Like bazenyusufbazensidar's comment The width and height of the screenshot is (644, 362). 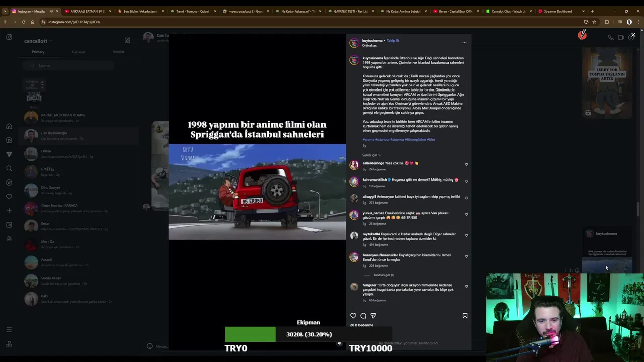(x=466, y=256)
